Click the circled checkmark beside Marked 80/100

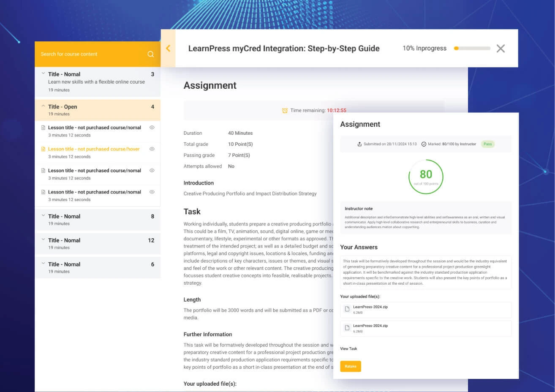(424, 144)
